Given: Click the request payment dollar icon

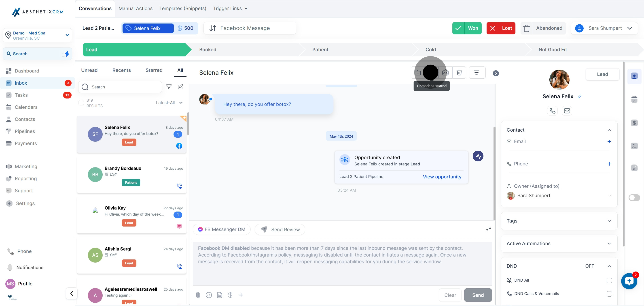Looking at the screenshot, I should click(x=230, y=295).
